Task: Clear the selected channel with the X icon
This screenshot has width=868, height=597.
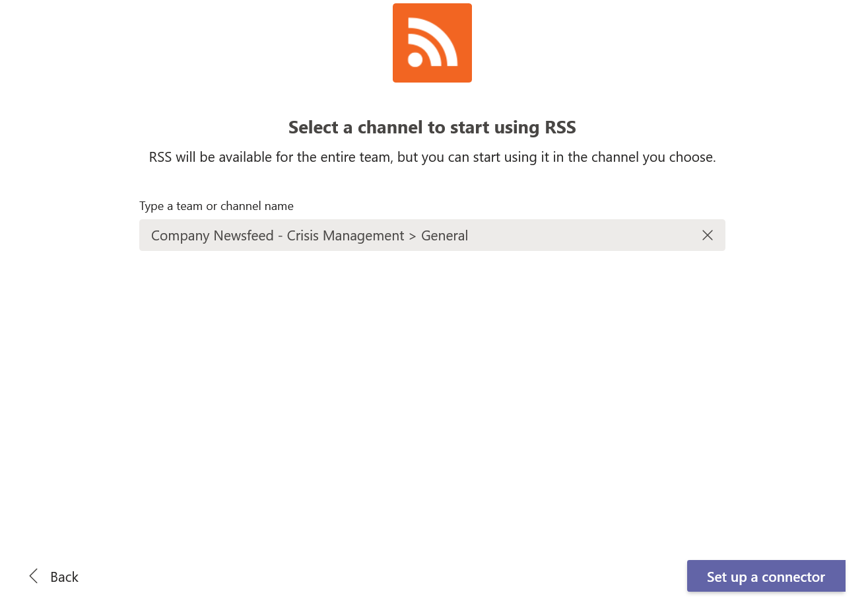Action: [708, 235]
